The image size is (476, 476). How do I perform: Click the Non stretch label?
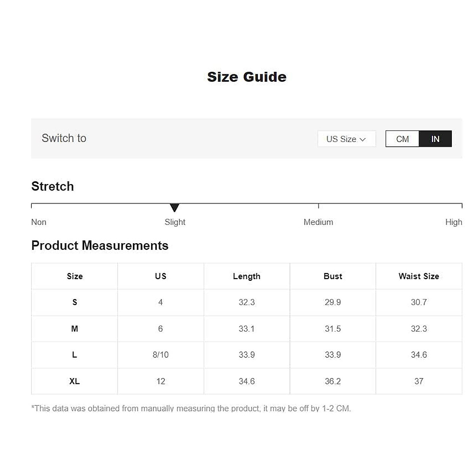click(x=39, y=222)
